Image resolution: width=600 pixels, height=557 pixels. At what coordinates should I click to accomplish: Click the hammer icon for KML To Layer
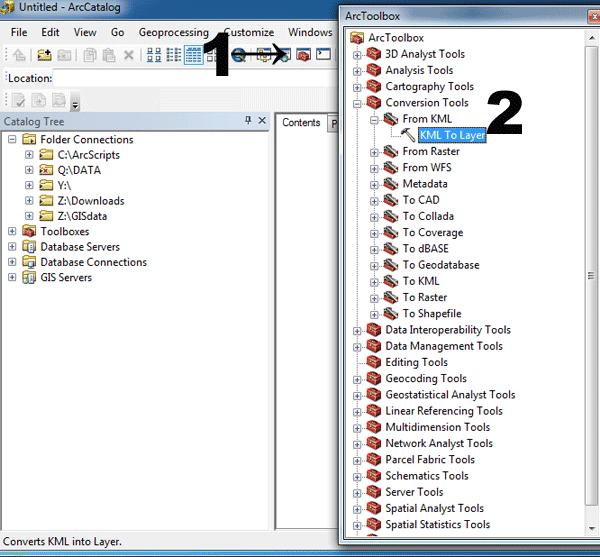[408, 135]
